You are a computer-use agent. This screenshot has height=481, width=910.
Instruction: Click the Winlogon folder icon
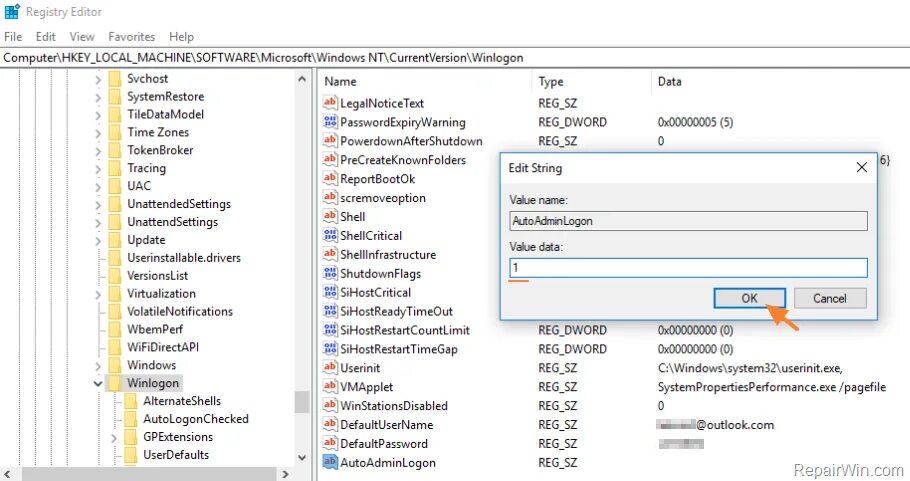tap(115, 383)
